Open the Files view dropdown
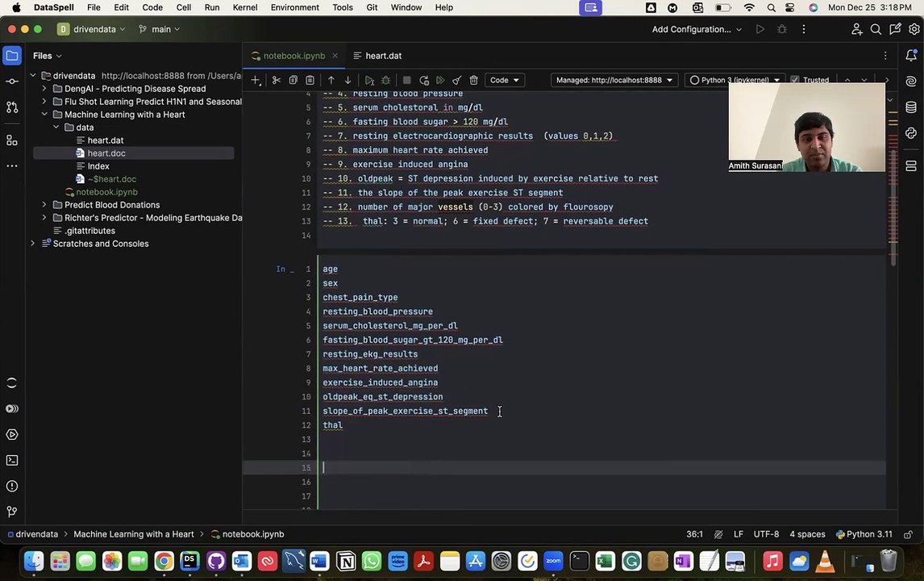This screenshot has height=581, width=924. [x=47, y=56]
